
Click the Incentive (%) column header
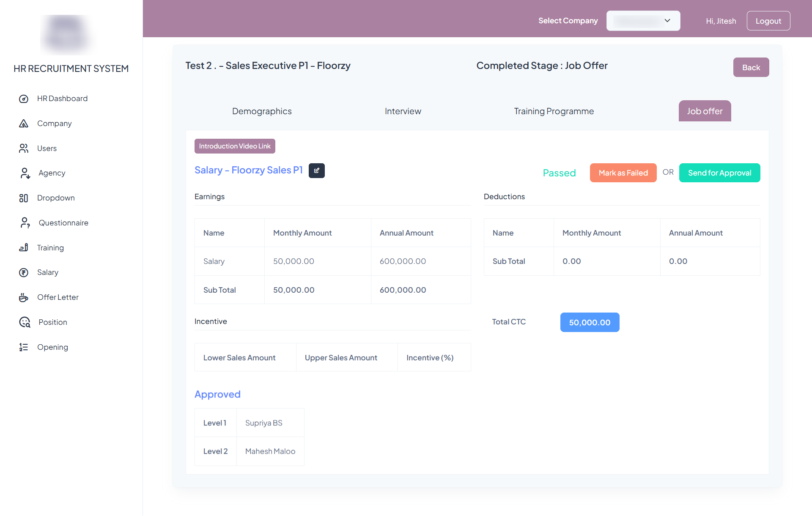(430, 358)
